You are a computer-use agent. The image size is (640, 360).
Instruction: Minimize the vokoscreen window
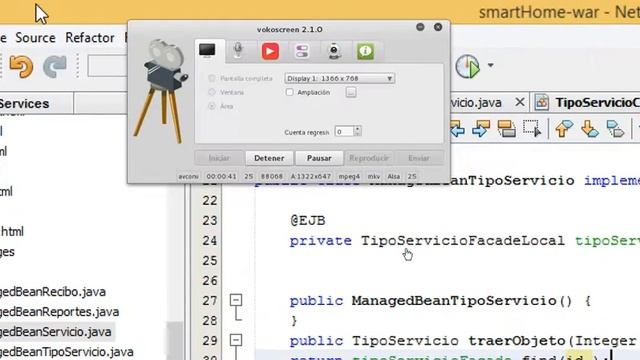click(x=420, y=27)
